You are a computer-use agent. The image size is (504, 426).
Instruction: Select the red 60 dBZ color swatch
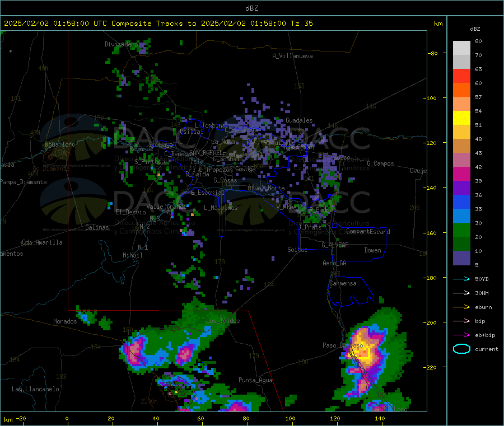(x=461, y=76)
